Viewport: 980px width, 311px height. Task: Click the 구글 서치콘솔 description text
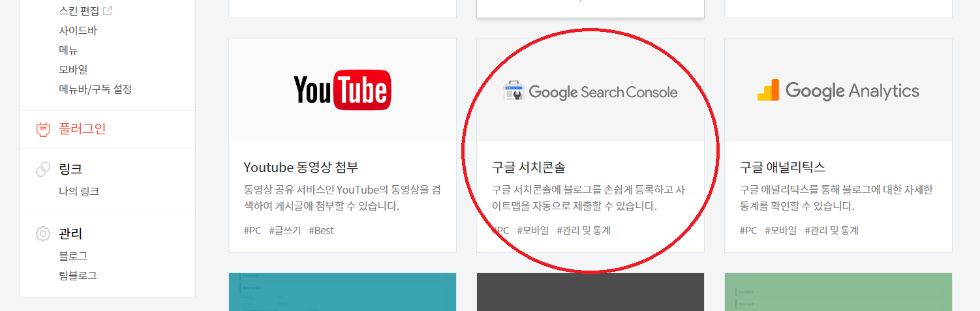[x=588, y=198]
